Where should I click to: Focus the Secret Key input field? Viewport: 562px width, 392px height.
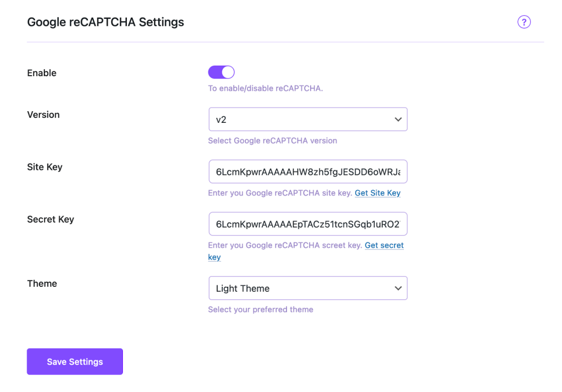[x=308, y=224]
